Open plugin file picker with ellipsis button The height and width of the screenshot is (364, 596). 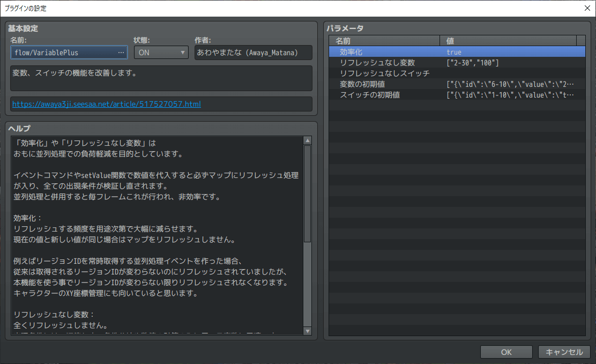click(x=121, y=53)
